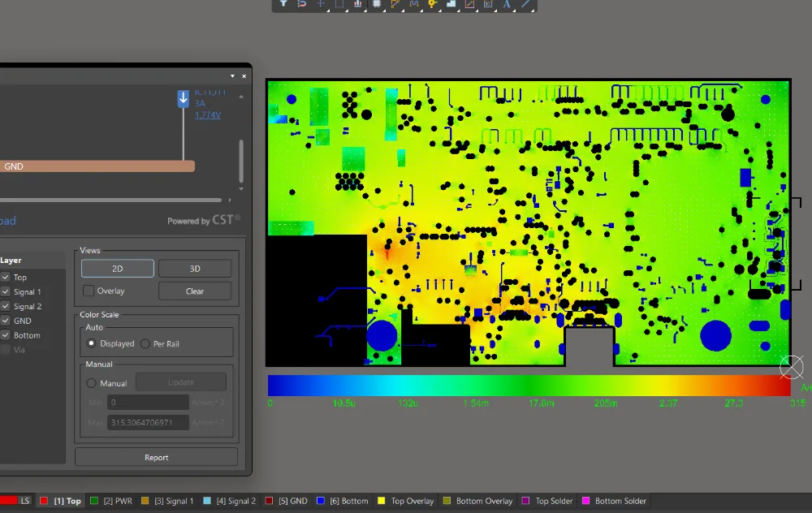Open the align objects tool
The height and width of the screenshot is (513, 812).
tap(358, 3)
